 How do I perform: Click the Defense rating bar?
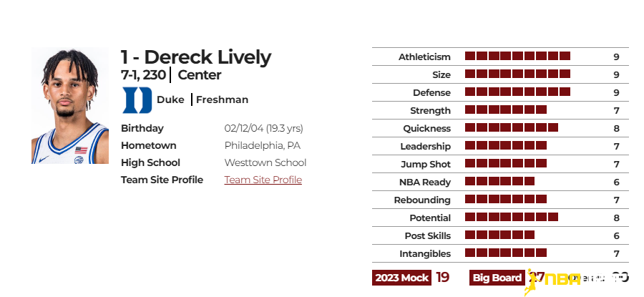517,92
